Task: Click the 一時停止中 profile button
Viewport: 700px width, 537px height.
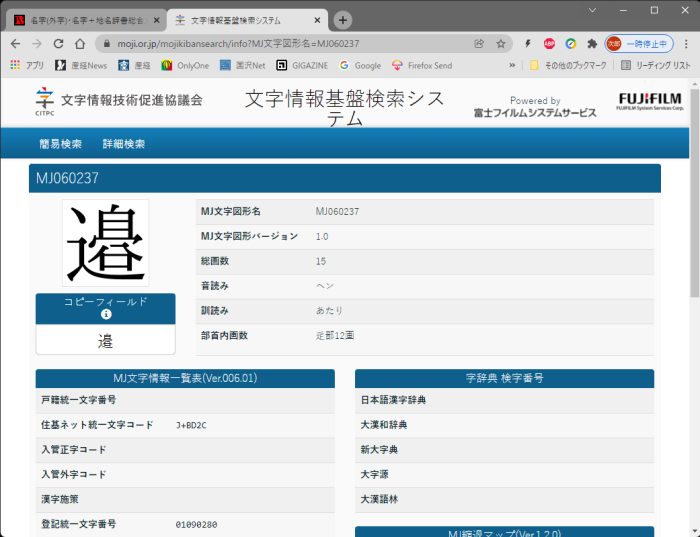Action: [638, 44]
